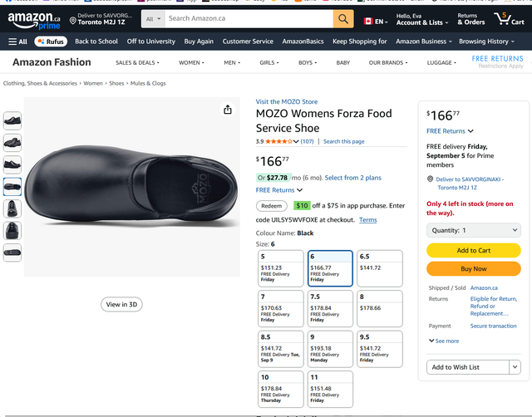The width and height of the screenshot is (532, 417).
Task: Click the search magnifier button
Action: point(343,18)
